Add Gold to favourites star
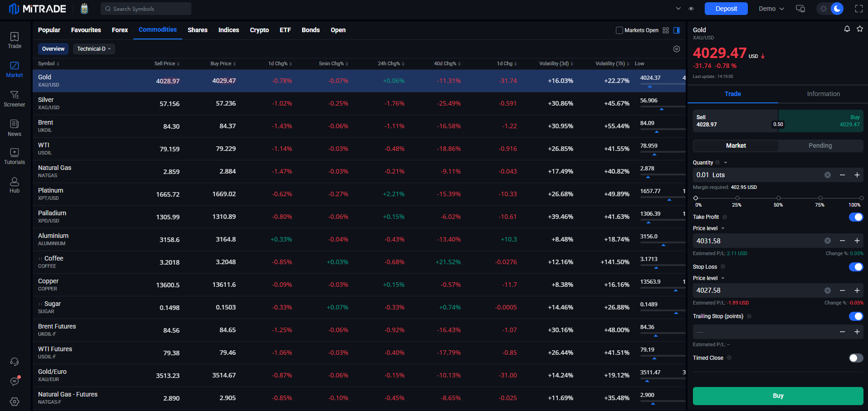 859,29
